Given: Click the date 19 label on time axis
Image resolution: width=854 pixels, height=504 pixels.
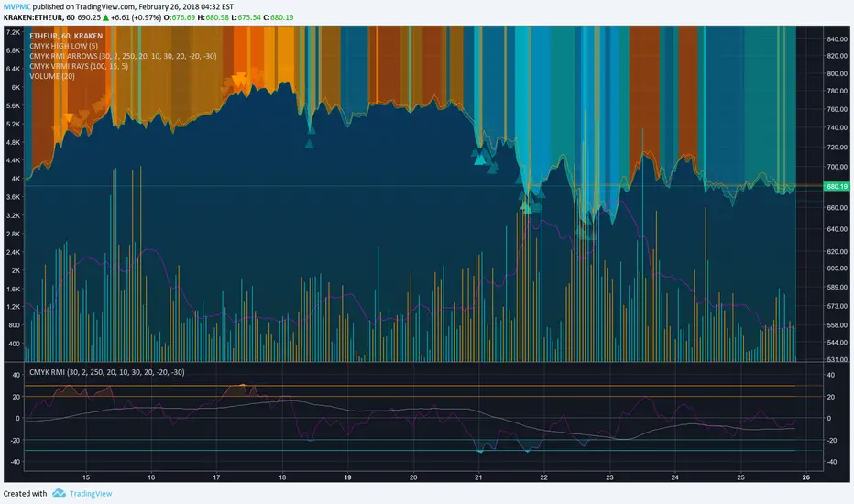Looking at the screenshot, I should click(x=347, y=477).
